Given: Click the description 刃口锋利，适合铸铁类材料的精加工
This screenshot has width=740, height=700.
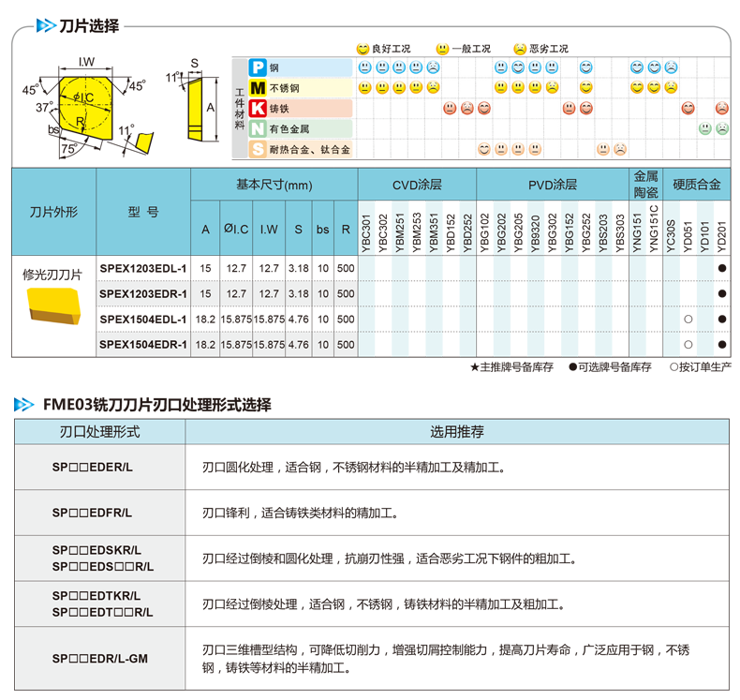Looking at the screenshot, I should (301, 513).
